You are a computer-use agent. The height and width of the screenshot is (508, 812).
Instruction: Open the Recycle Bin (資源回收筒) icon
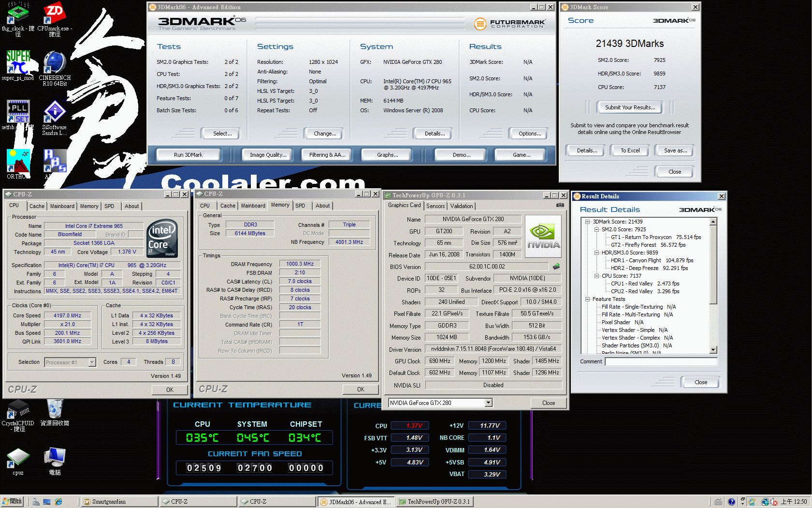pyautogui.click(x=55, y=413)
